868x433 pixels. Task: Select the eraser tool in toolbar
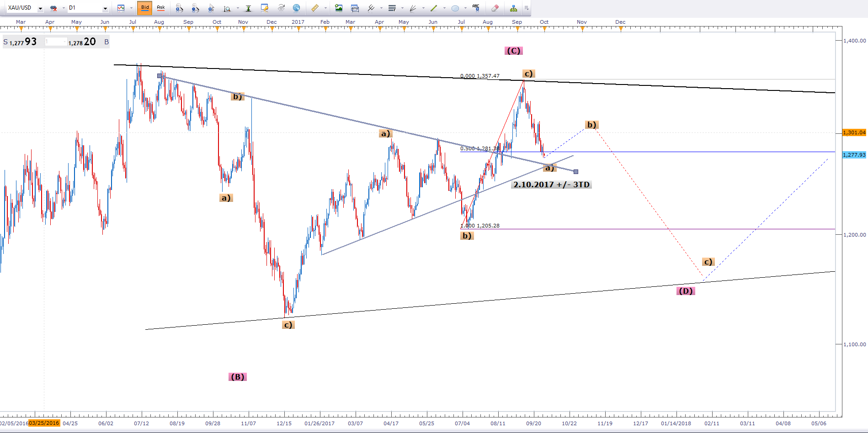495,8
